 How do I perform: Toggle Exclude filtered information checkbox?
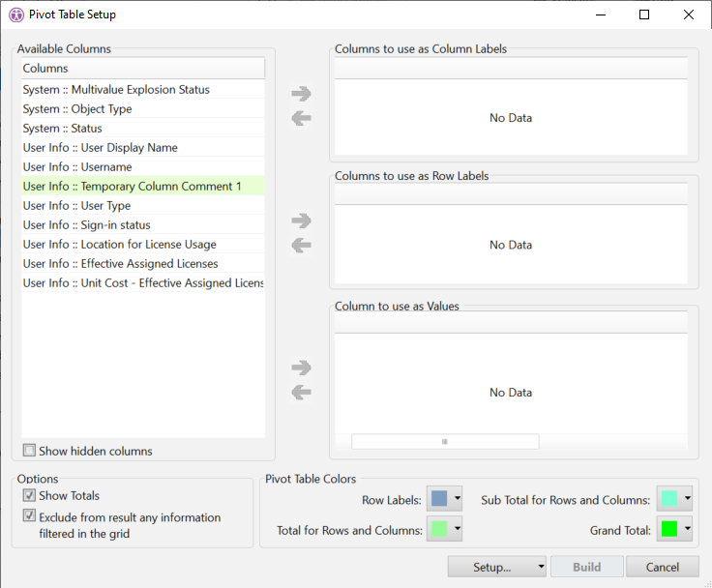[30, 516]
